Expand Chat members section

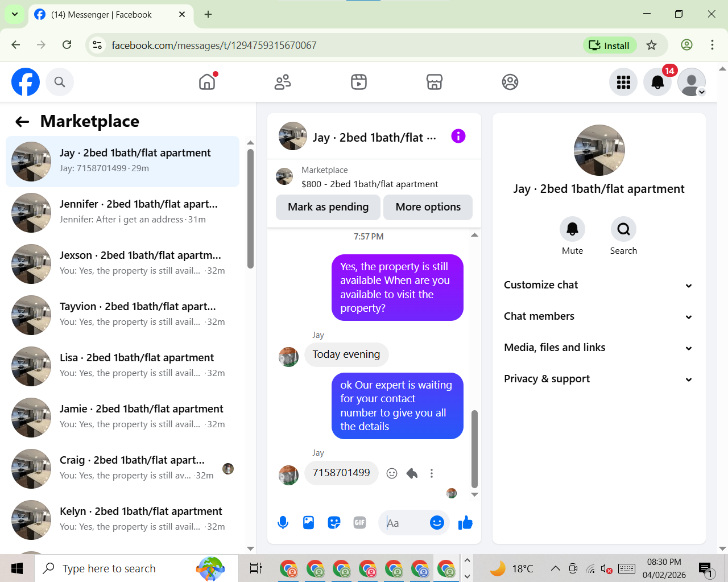point(598,316)
